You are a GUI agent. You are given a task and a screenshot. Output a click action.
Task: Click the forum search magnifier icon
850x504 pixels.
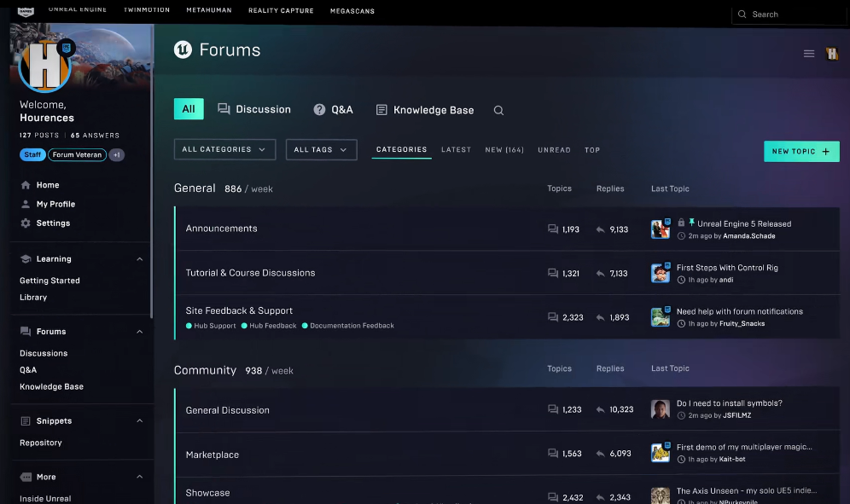click(498, 111)
